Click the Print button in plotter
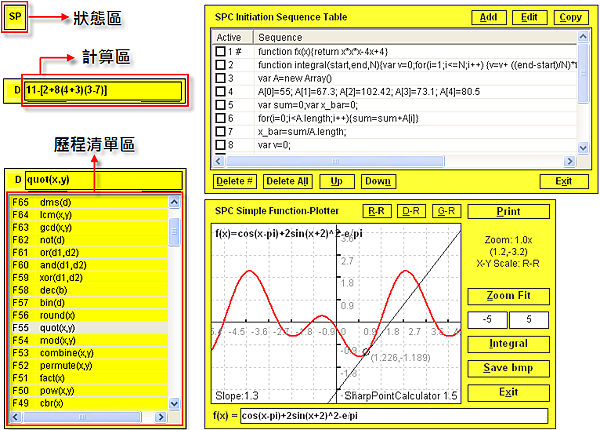Image resolution: width=600 pixels, height=430 pixels. click(509, 212)
